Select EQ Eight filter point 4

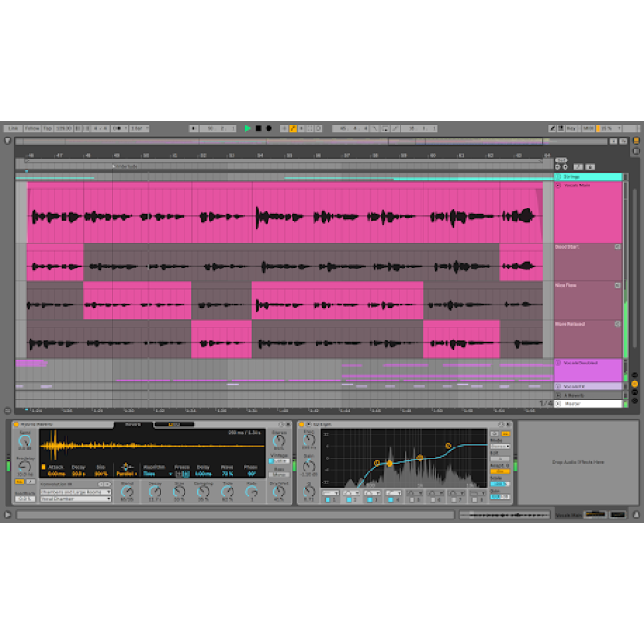pyautogui.click(x=448, y=446)
